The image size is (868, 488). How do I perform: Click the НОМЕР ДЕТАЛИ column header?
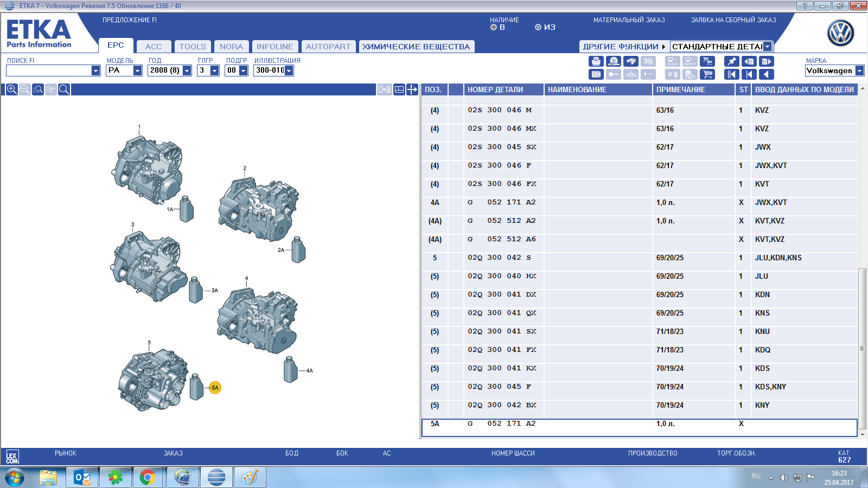coord(504,89)
